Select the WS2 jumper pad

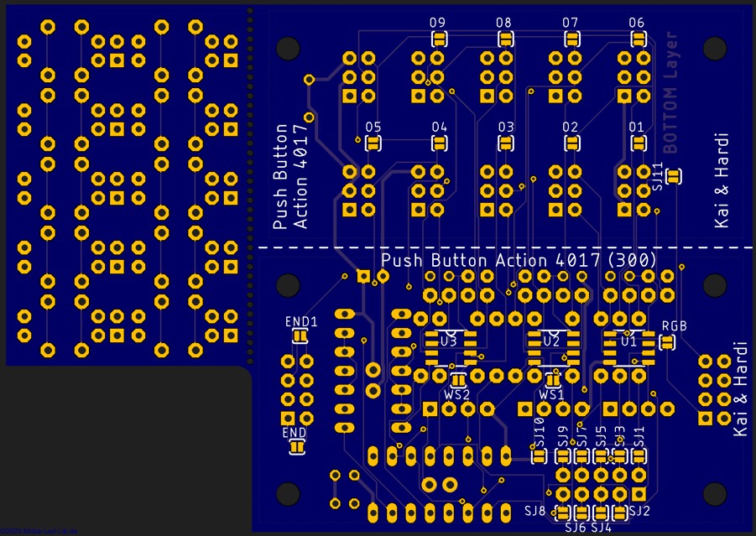458,379
